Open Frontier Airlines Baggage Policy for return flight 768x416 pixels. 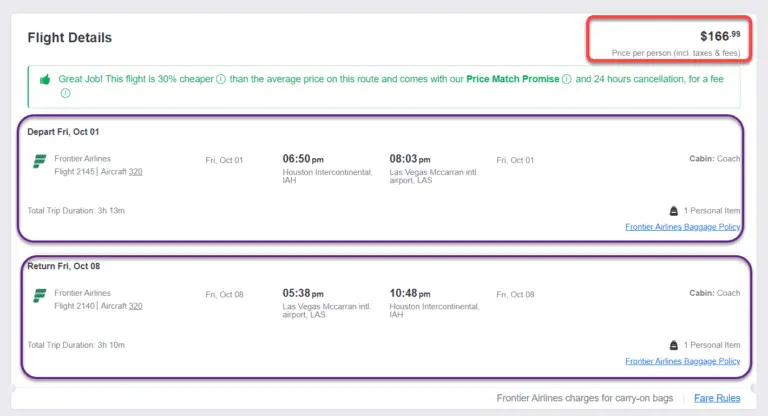pos(682,361)
